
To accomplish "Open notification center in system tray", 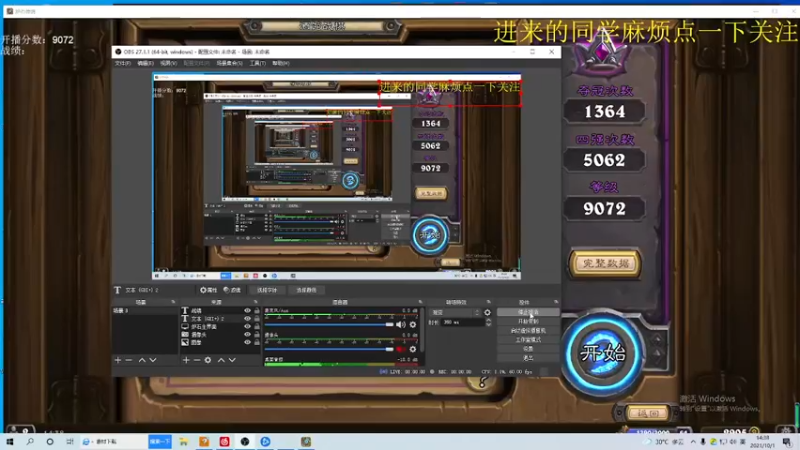I will (787, 442).
